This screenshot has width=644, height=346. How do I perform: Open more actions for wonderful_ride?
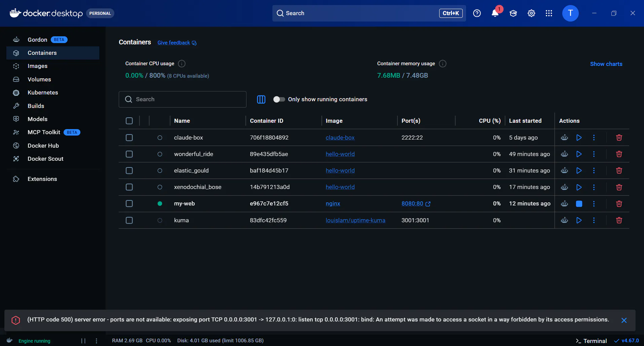coord(594,154)
